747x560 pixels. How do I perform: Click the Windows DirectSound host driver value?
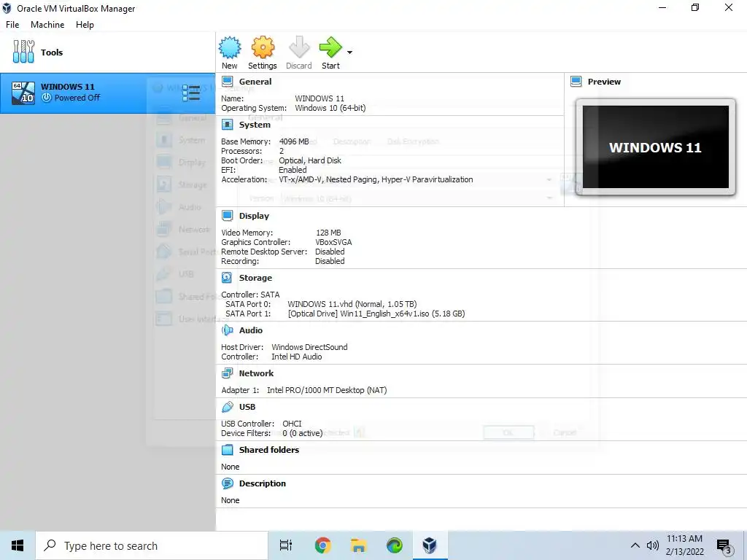tap(309, 347)
